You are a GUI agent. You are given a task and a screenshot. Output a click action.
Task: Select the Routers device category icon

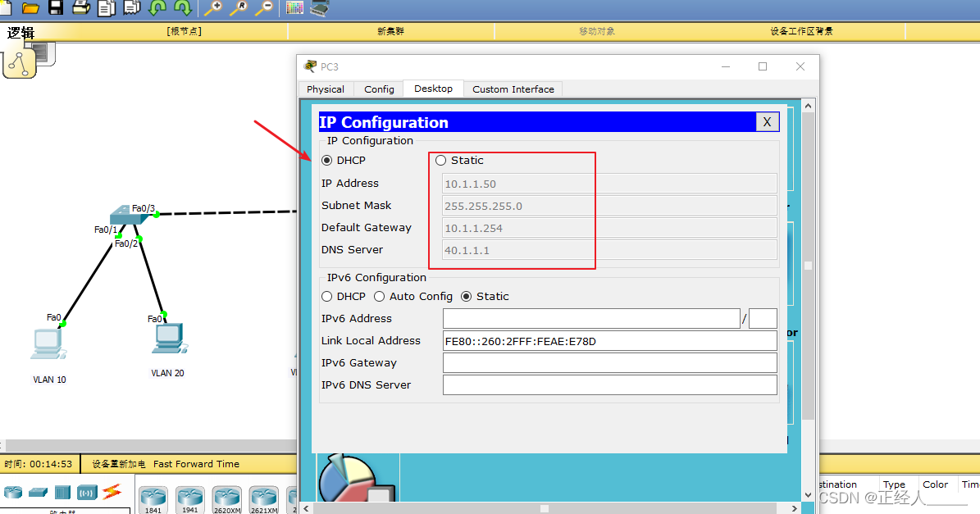click(x=13, y=492)
